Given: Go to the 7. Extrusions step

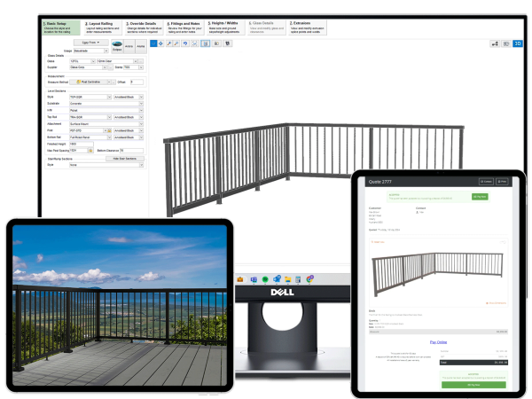Looking at the screenshot, I should [308, 27].
